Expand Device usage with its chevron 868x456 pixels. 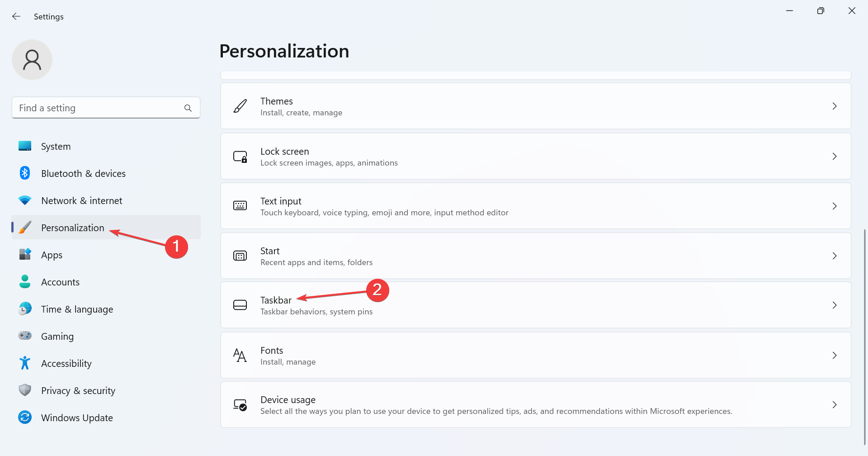(x=835, y=405)
